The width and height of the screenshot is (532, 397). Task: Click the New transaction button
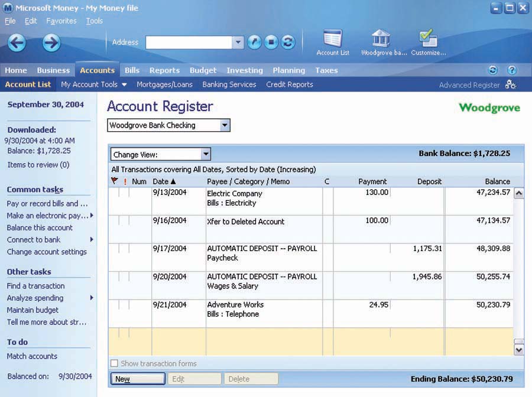[138, 379]
